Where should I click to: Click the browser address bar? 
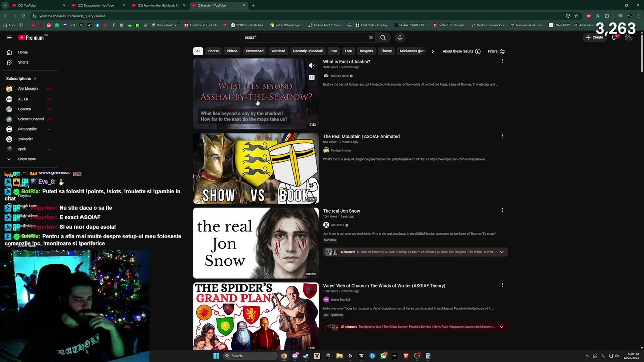click(x=297, y=16)
